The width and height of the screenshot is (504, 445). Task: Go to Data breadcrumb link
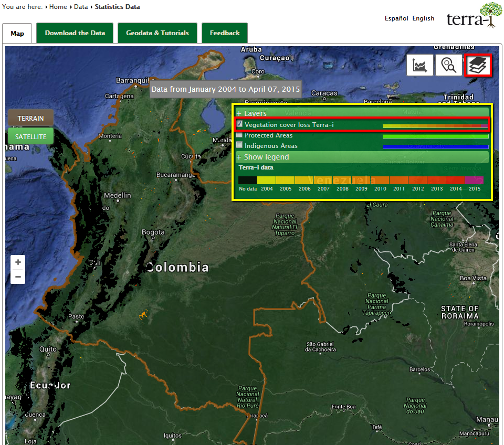tap(81, 7)
